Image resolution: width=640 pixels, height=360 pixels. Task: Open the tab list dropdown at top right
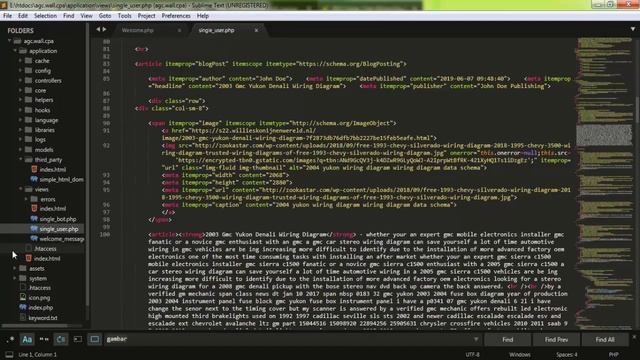633,29
